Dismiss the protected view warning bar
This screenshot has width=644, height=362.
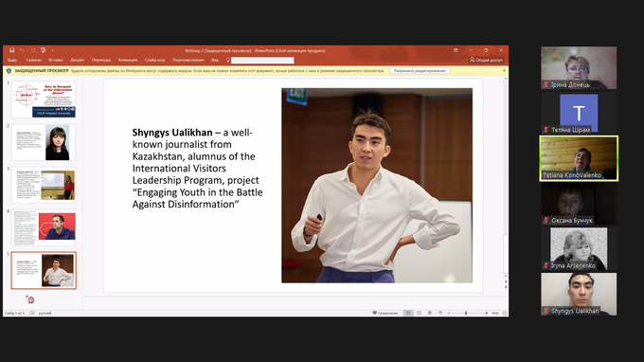point(505,71)
